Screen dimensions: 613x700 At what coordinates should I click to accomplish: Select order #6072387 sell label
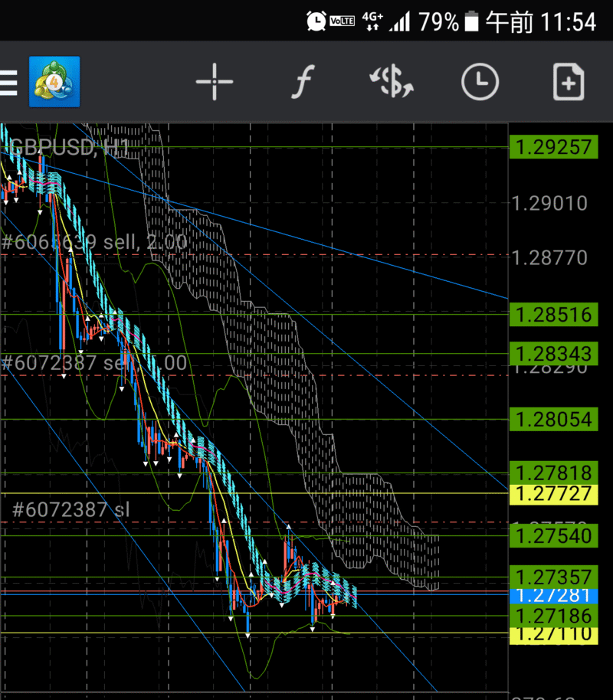pos(93,362)
